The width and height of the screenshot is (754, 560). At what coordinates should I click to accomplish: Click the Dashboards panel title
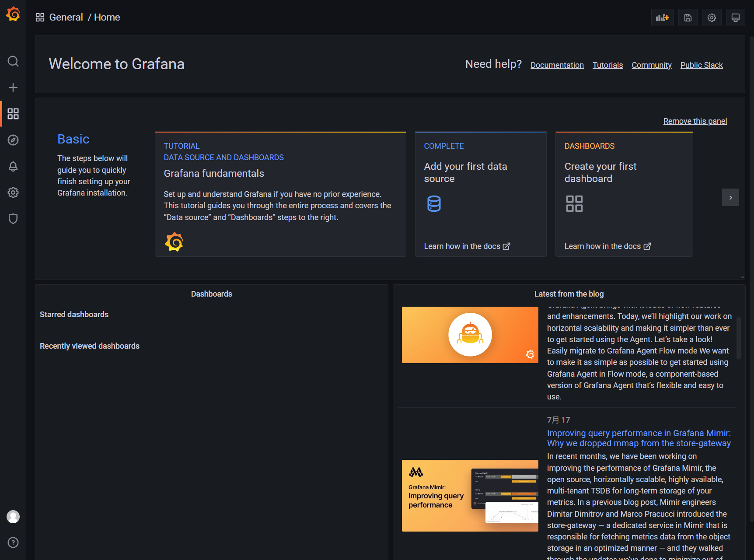click(x=212, y=294)
